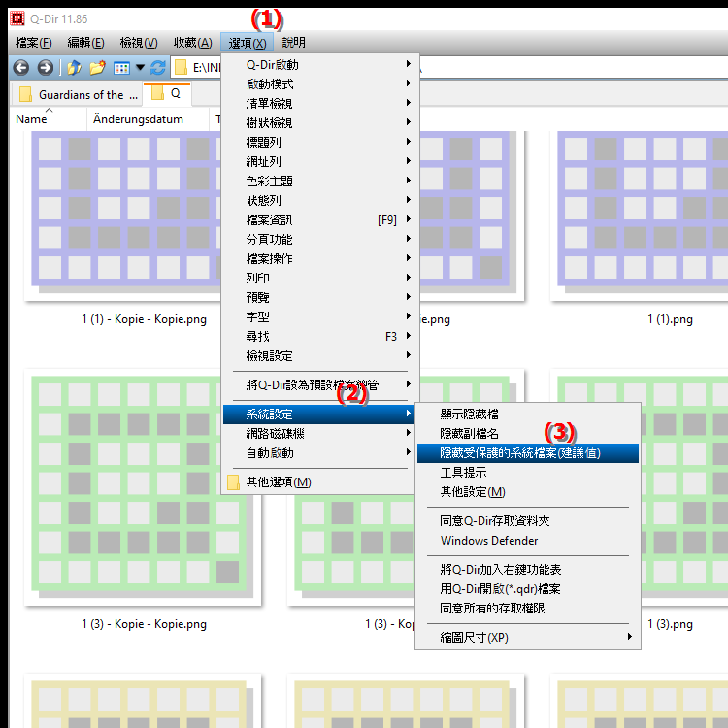Click file name 1 (1).png label
Viewport: 728px width, 728px height.
(x=670, y=319)
